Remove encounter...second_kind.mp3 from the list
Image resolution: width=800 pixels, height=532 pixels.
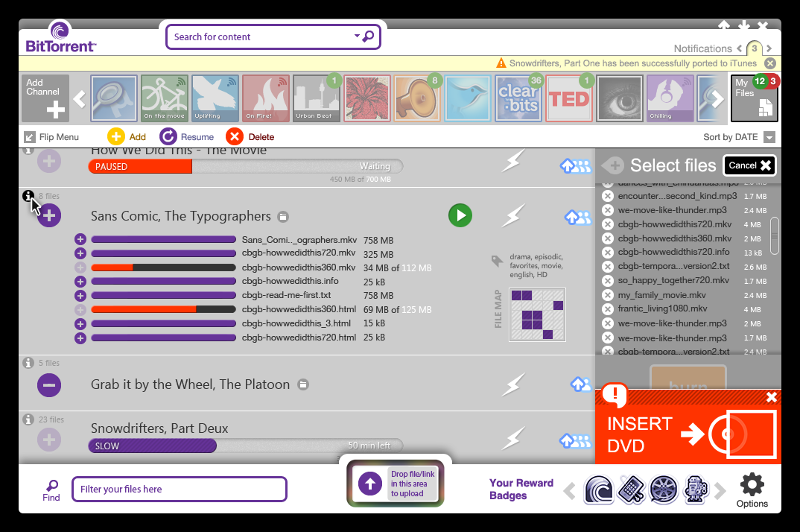[x=607, y=196]
